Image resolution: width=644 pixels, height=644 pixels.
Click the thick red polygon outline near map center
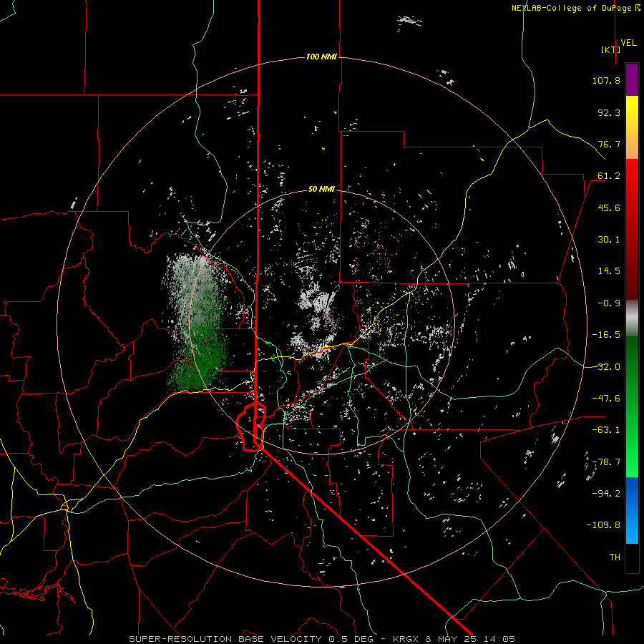click(x=251, y=427)
